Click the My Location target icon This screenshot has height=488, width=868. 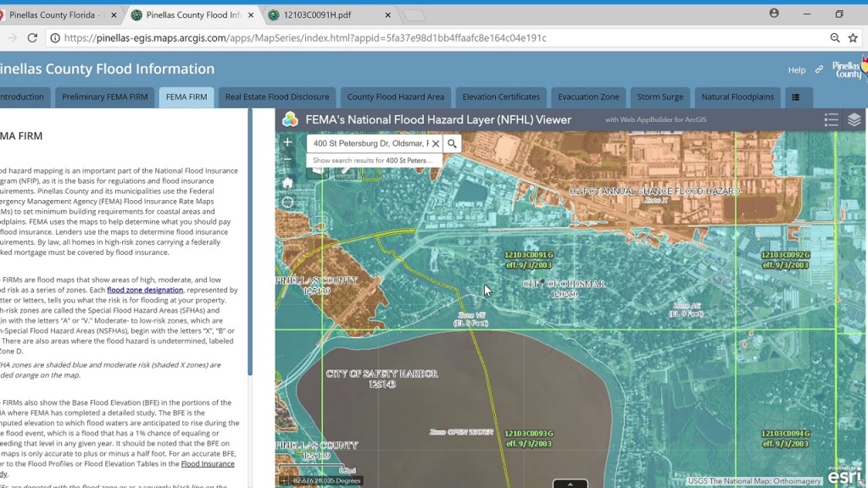288,202
